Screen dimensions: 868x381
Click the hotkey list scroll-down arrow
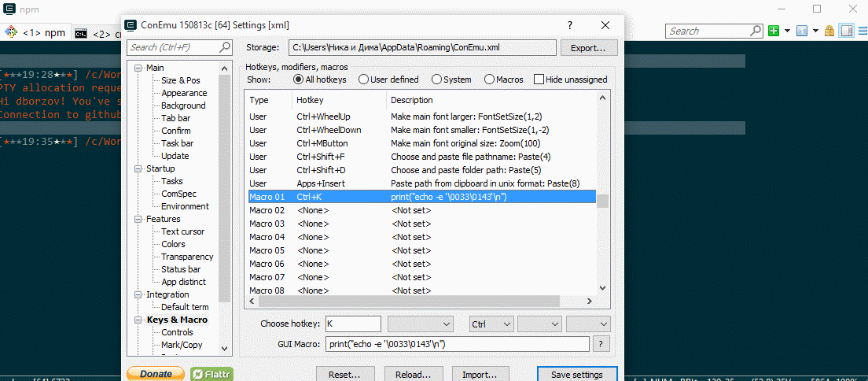603,287
